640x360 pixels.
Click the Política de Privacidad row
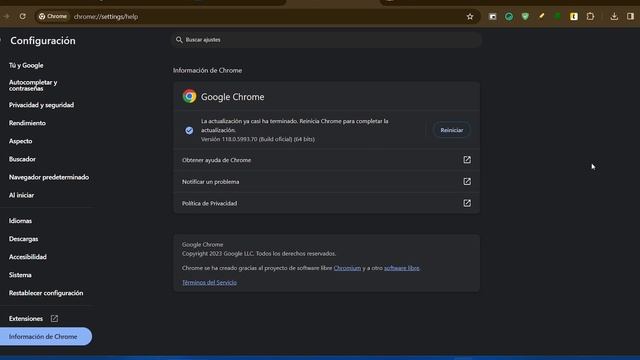(x=327, y=203)
